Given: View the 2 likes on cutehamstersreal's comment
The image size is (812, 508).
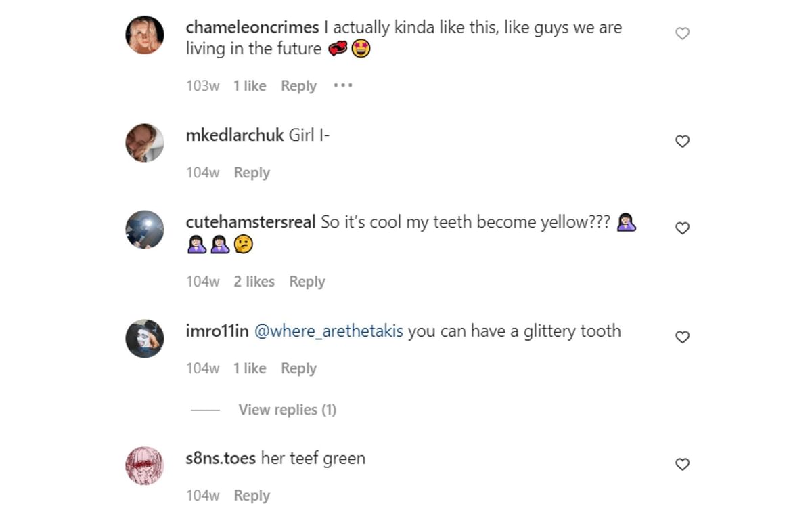Looking at the screenshot, I should pos(254,281).
